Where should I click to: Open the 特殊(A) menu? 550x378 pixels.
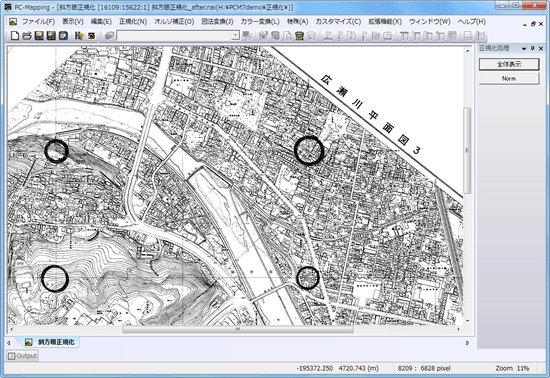pyautogui.click(x=297, y=22)
